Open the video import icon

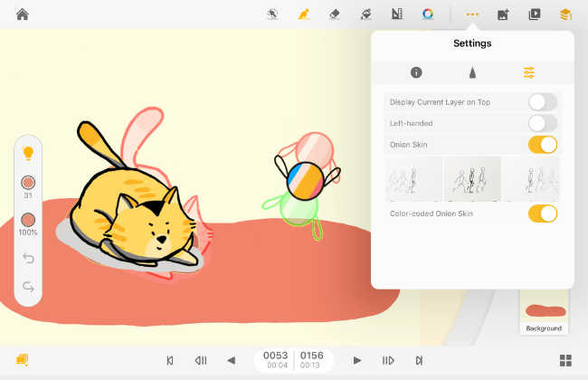(535, 14)
